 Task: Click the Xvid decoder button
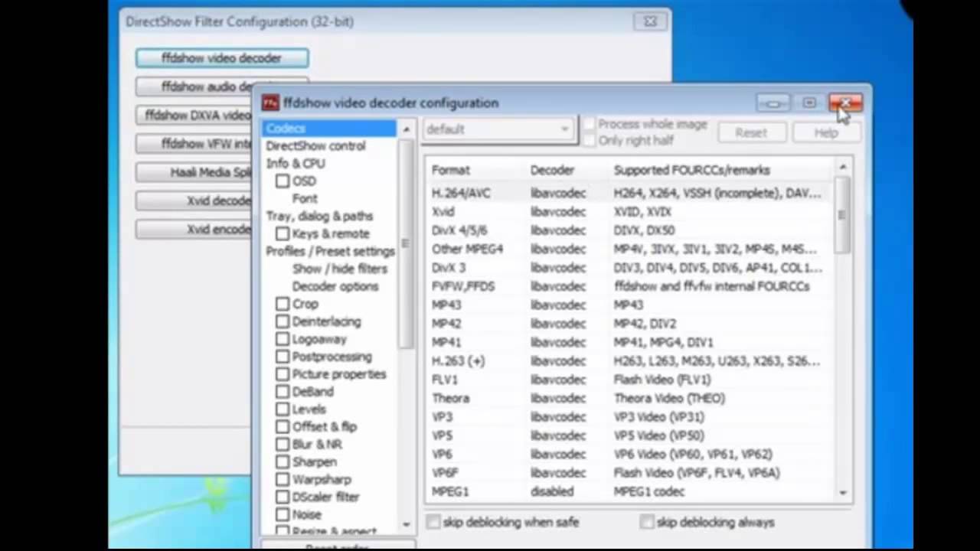194,201
